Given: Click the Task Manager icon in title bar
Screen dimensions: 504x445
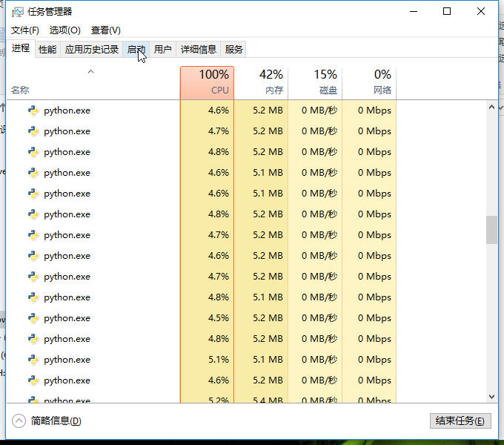Looking at the screenshot, I should [x=18, y=12].
